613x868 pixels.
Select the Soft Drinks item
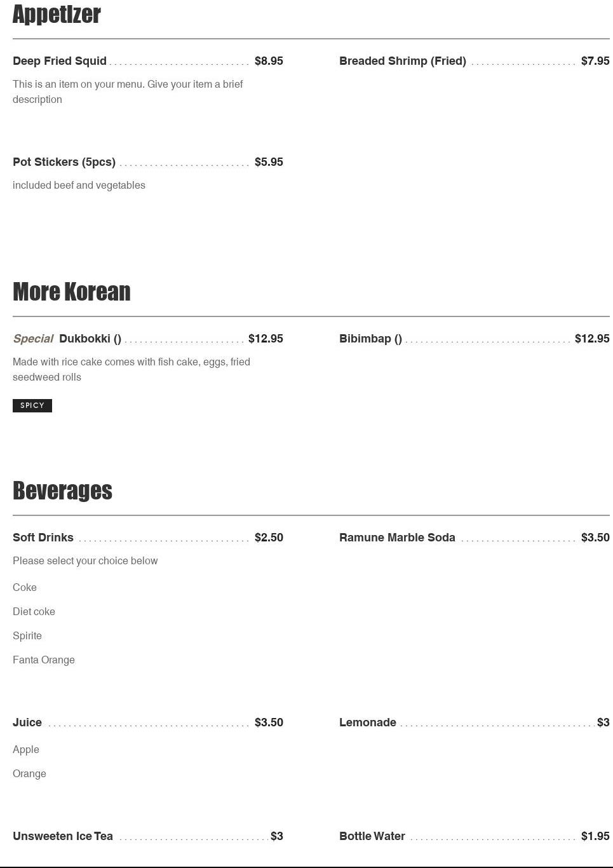tap(43, 538)
